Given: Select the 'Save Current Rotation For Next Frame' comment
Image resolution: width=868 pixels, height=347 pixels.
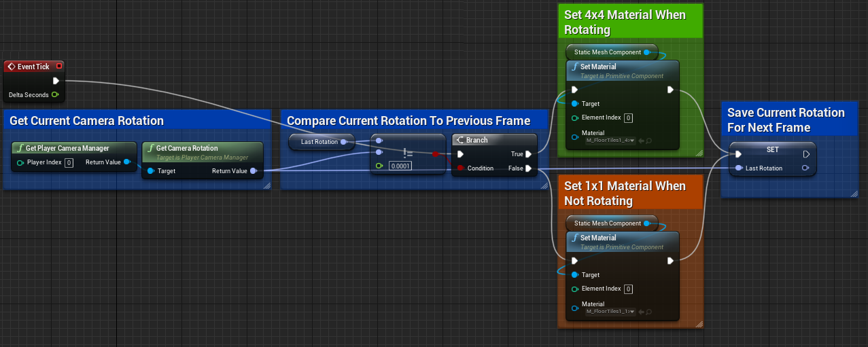Looking at the screenshot, I should point(786,120).
